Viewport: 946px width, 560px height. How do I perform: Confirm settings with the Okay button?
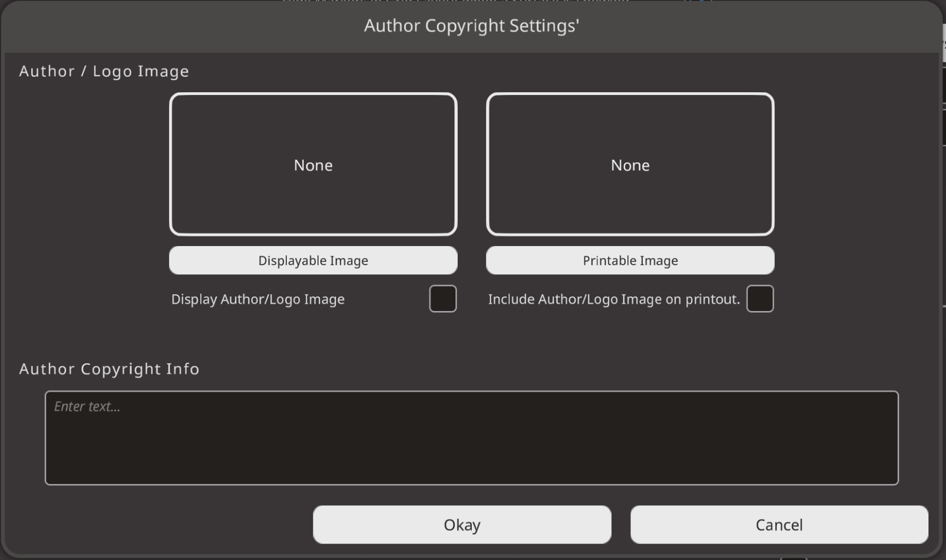[x=462, y=525]
